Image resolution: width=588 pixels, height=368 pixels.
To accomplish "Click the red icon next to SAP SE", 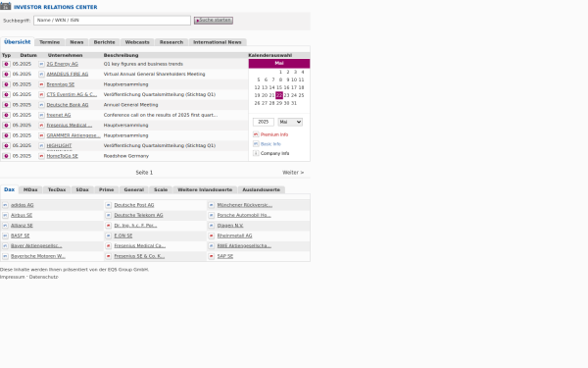I will coord(211,256).
